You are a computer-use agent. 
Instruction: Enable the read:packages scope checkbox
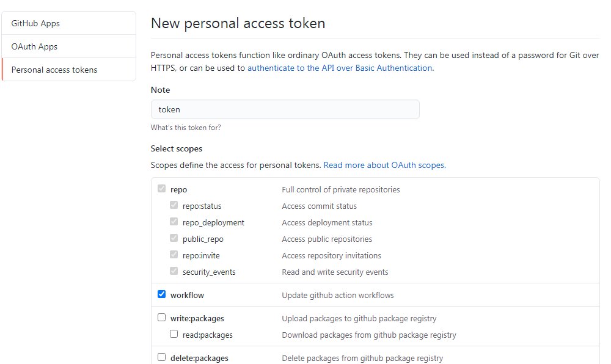pos(174,334)
